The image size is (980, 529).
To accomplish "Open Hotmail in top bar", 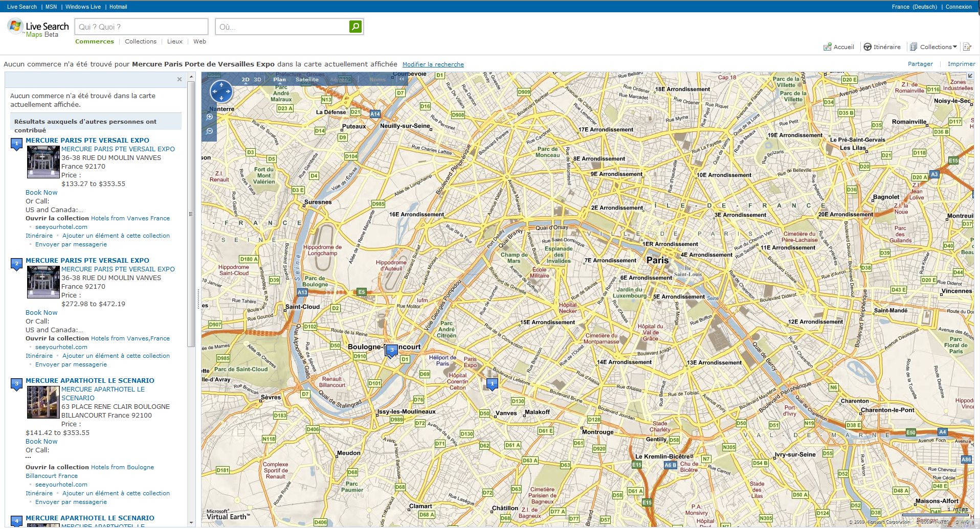I will 118,7.
